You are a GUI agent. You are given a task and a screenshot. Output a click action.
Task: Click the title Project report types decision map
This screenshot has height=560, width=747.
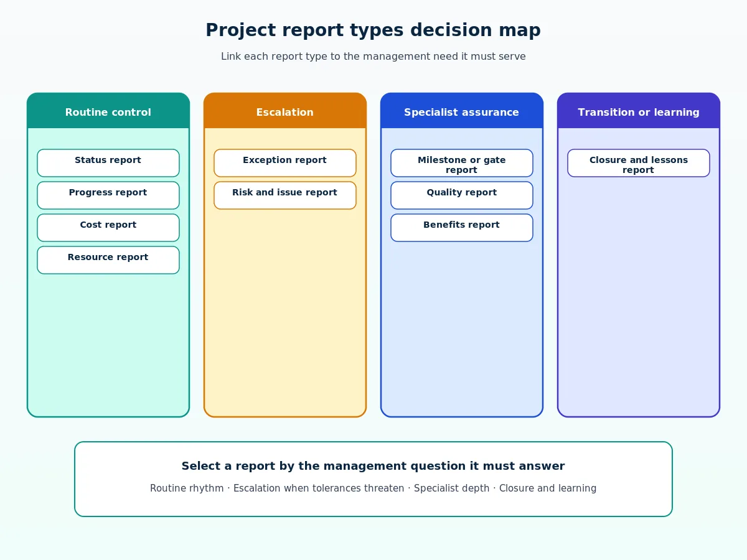pos(374,30)
